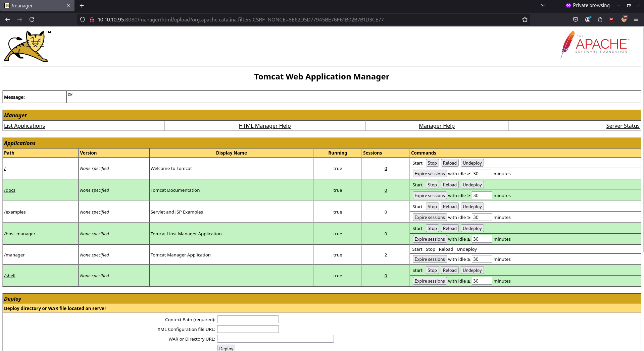Undeploy the /shell application
Image resolution: width=644 pixels, height=351 pixels.
coord(472,270)
